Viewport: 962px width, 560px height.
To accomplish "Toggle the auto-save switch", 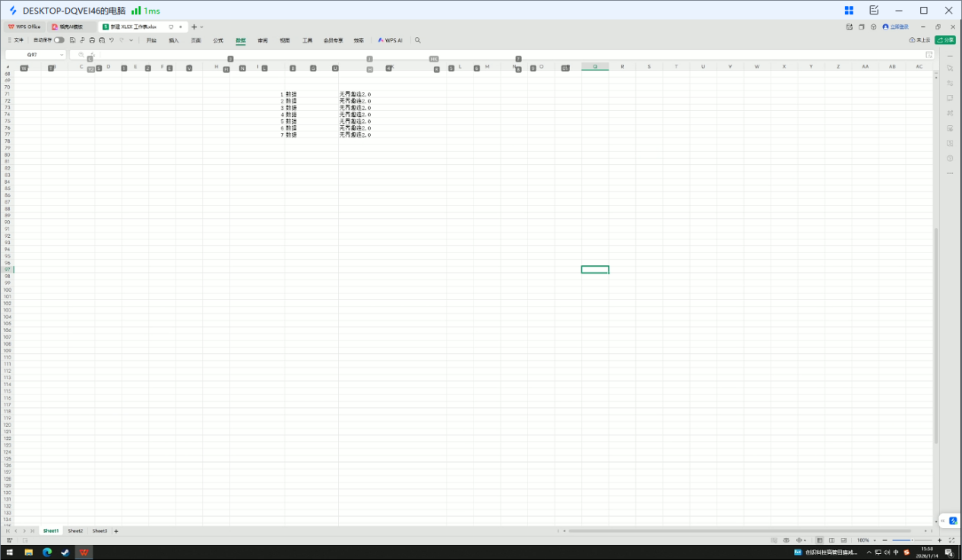I will (59, 40).
